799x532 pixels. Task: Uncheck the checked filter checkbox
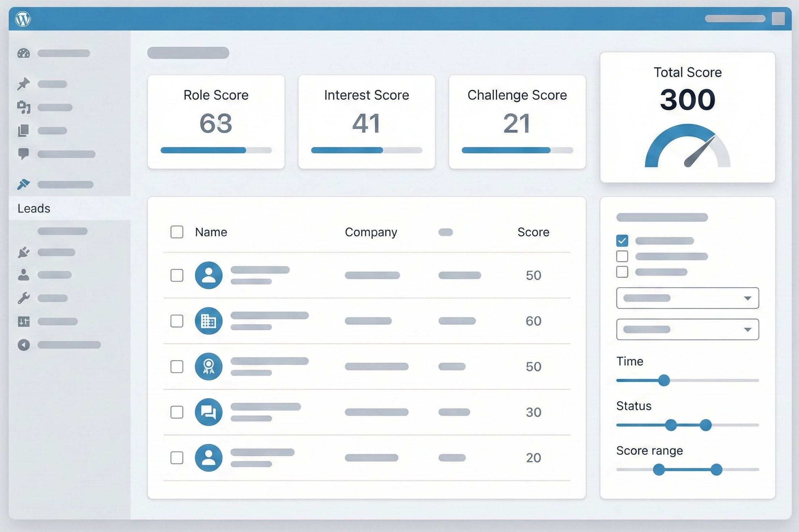pos(622,241)
